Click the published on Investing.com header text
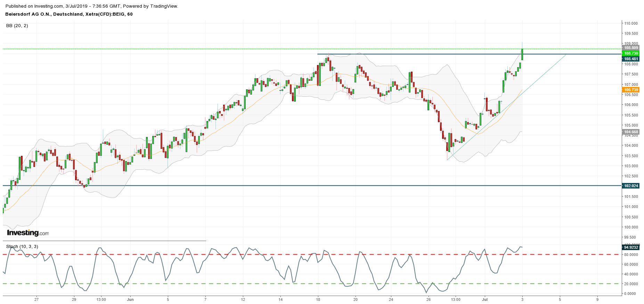 pyautogui.click(x=92, y=6)
